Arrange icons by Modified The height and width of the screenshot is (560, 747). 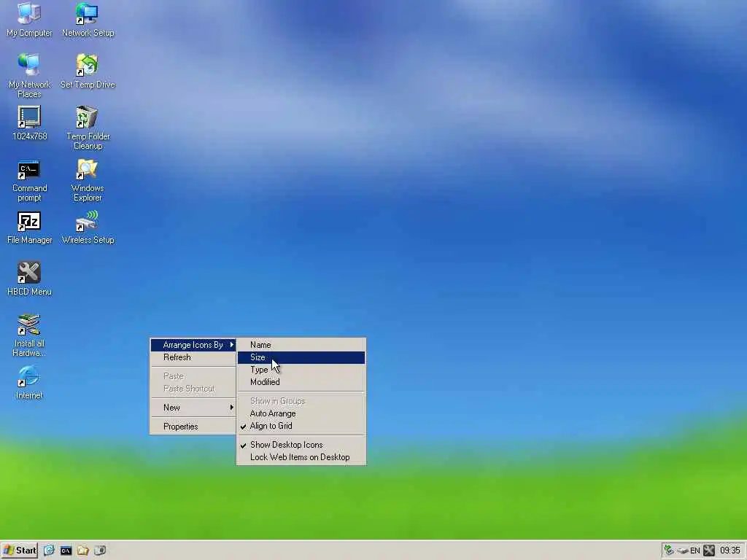click(x=301, y=382)
